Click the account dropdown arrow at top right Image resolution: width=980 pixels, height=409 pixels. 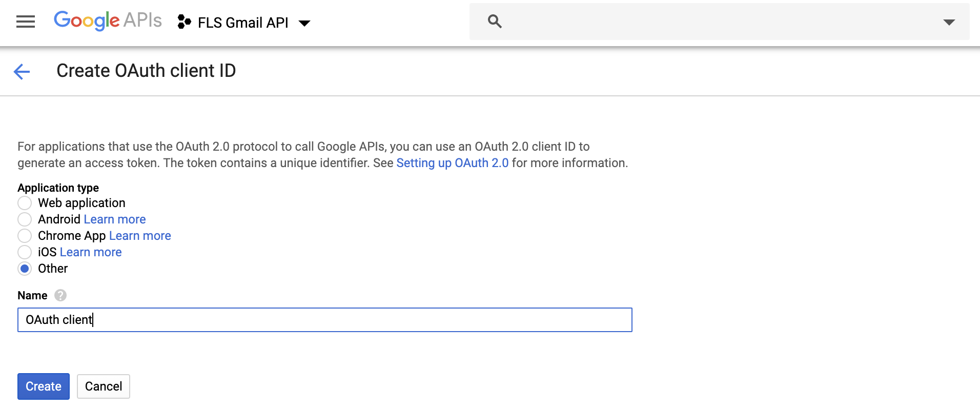point(950,22)
